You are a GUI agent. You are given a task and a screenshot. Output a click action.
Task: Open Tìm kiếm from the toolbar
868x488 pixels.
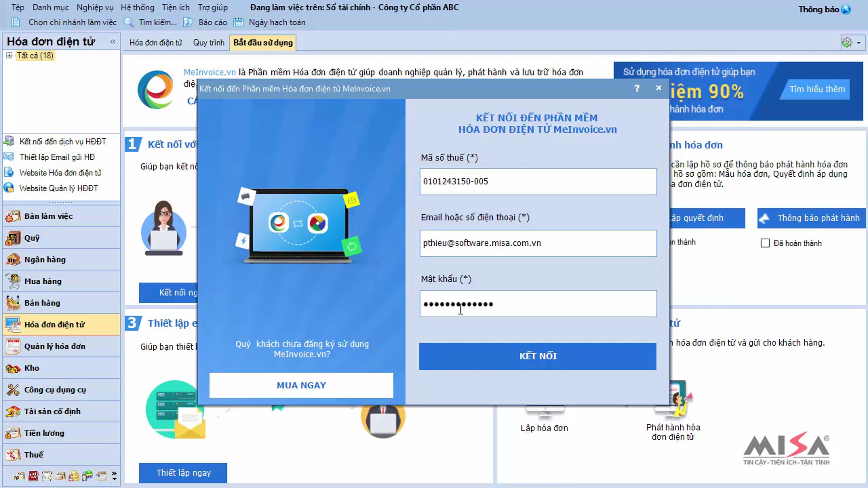(x=151, y=22)
